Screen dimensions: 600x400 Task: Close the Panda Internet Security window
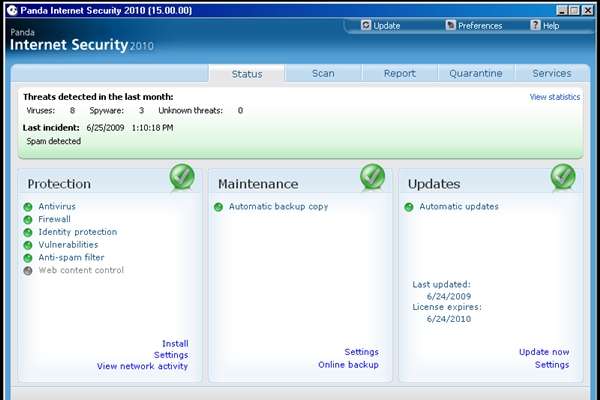coord(587,10)
